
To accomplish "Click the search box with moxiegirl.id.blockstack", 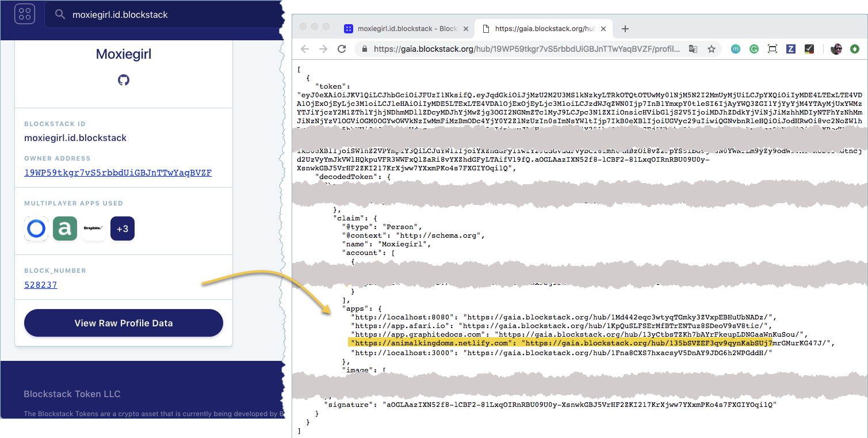I will click(161, 14).
